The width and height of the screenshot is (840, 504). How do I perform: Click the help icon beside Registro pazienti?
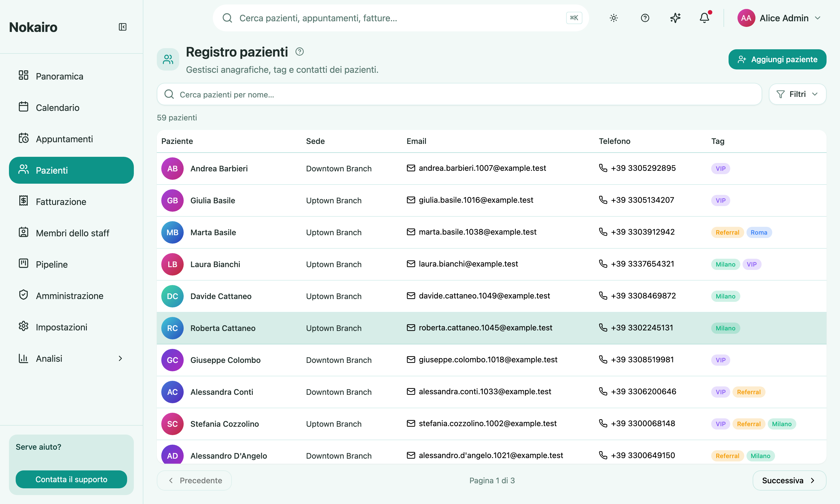[300, 52]
